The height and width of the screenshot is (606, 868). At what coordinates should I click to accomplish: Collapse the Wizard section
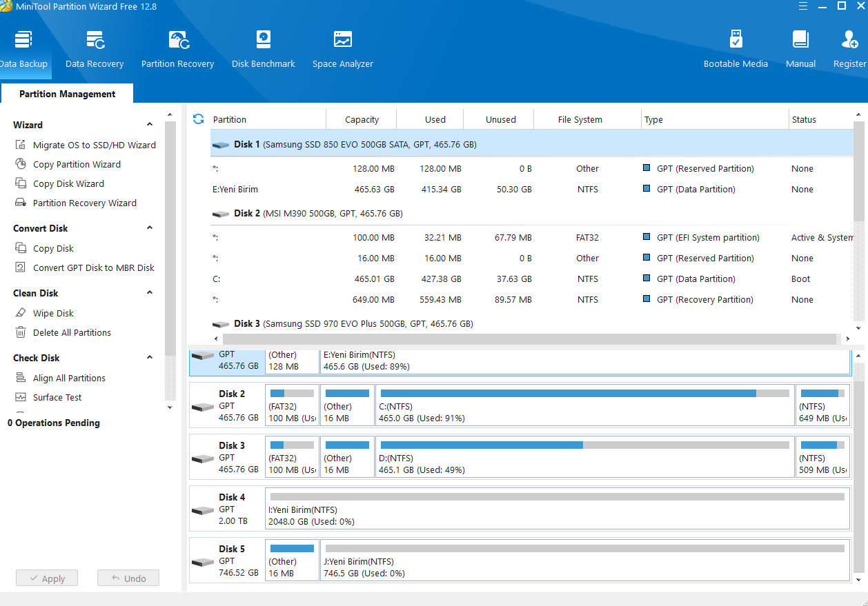150,125
